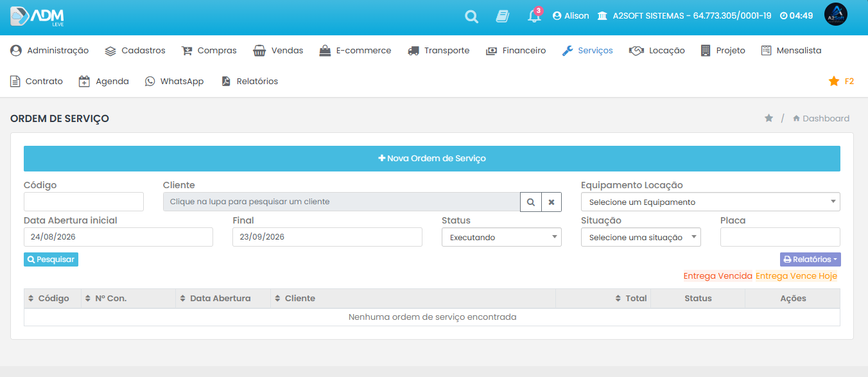Sort table by Cliente column
868x377 pixels.
click(413, 298)
